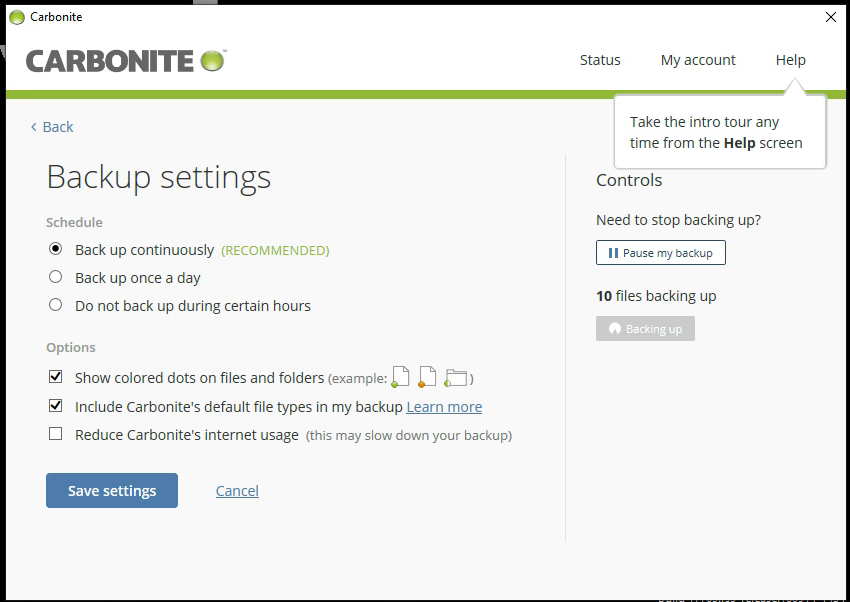Choose Do not back up during certain hours
The image size is (850, 602).
[56, 305]
